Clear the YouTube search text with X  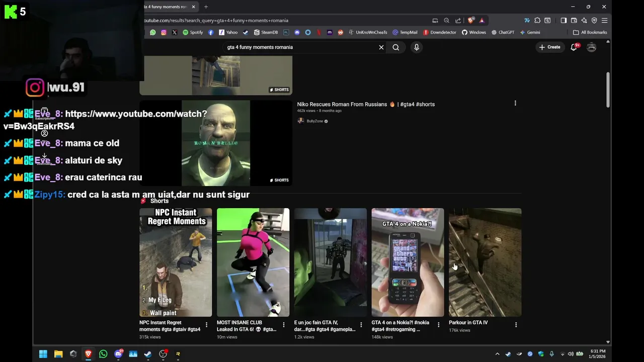(381, 47)
